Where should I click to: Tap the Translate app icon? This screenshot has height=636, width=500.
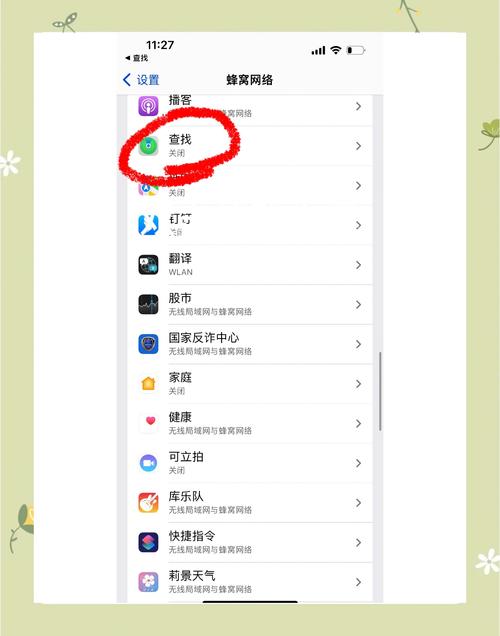148,265
